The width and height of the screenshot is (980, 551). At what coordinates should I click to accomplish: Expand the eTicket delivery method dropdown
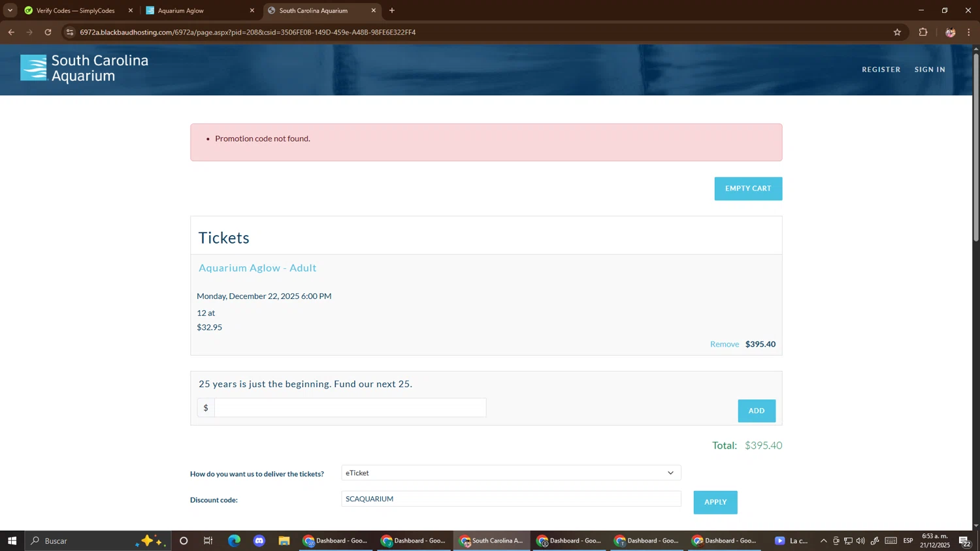pyautogui.click(x=511, y=473)
